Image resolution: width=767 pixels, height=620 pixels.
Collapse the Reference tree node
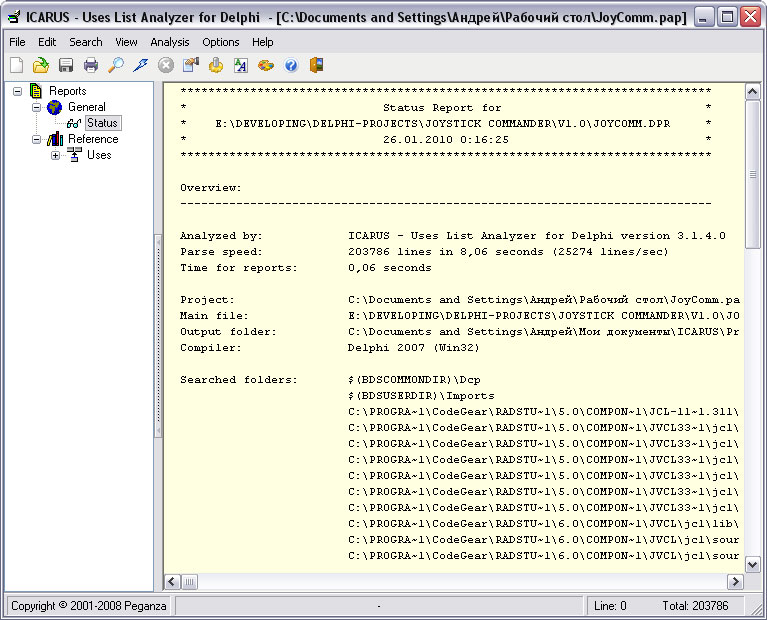tap(36, 139)
